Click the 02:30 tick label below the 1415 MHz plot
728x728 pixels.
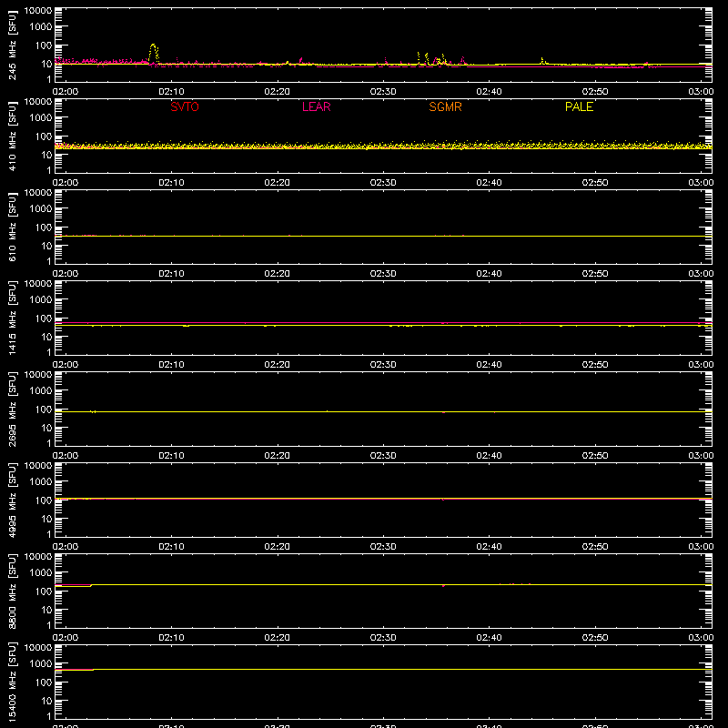(x=383, y=365)
